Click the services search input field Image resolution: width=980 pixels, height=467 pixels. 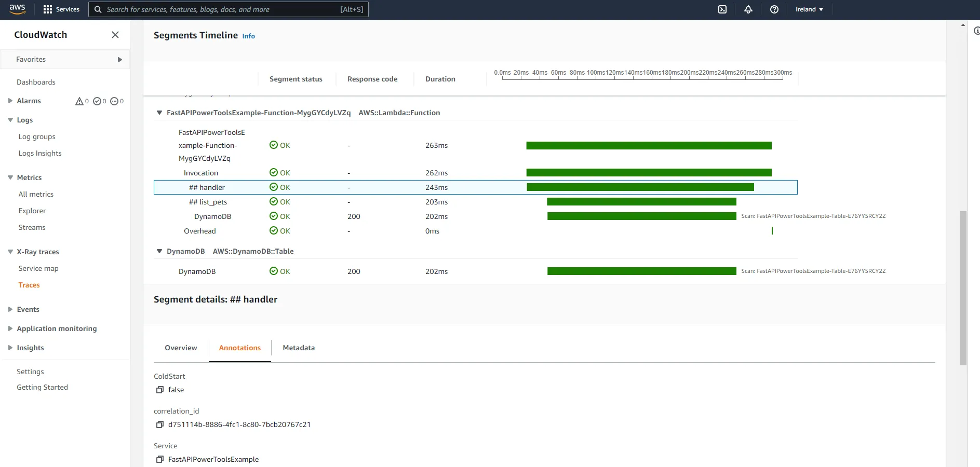click(223, 9)
